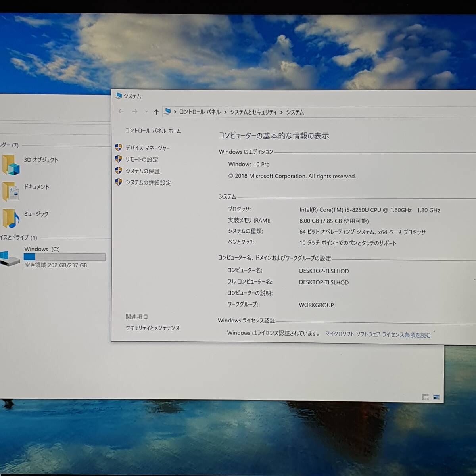Screen dimensions: 476x476
Task: Switch Explorer to large icons view
Action: point(436,397)
